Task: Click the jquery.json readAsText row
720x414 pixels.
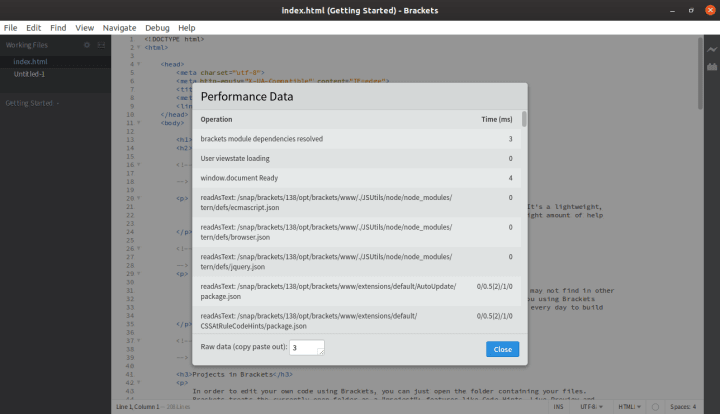Action: 357,262
